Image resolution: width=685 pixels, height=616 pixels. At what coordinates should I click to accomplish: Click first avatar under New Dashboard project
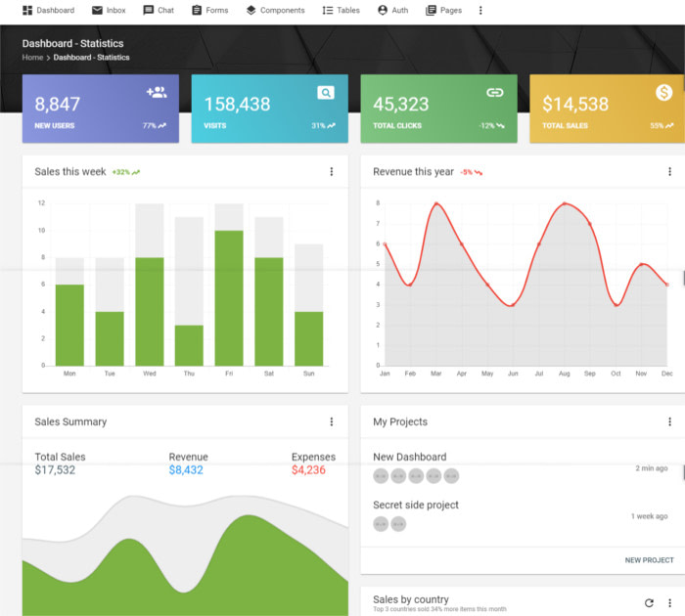click(381, 476)
